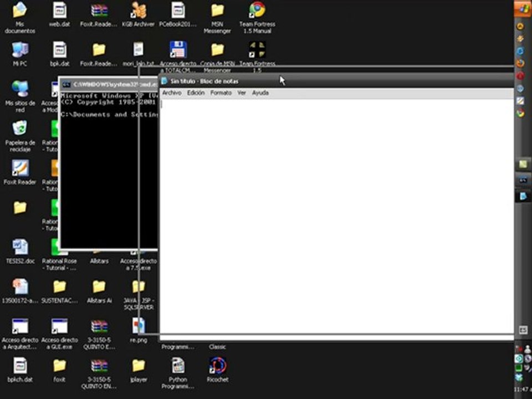532x399 pixels.
Task: Select the Team Fortress 1.5 game shortcut
Action: pyautogui.click(x=257, y=57)
